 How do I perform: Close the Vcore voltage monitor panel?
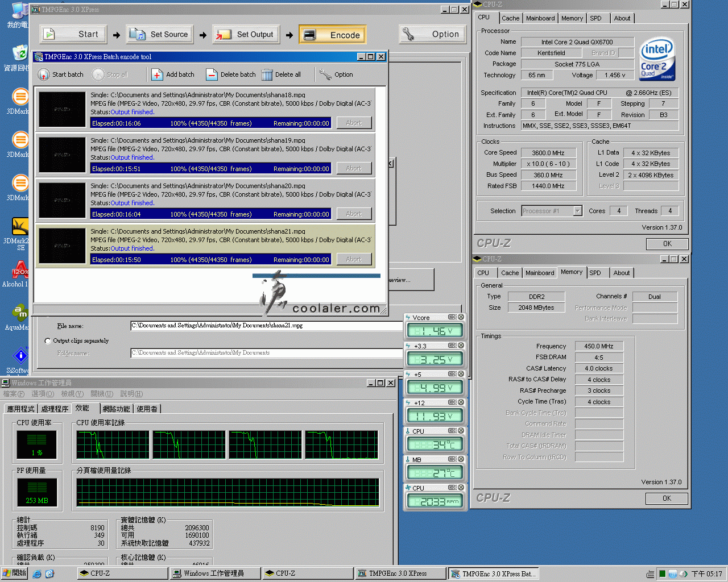point(461,317)
